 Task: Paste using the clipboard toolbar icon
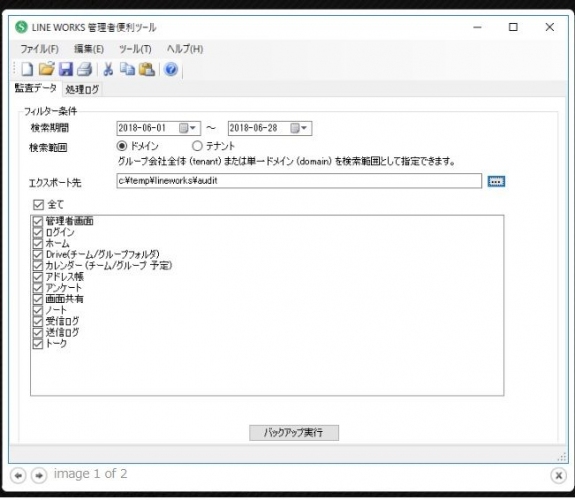tap(147, 69)
